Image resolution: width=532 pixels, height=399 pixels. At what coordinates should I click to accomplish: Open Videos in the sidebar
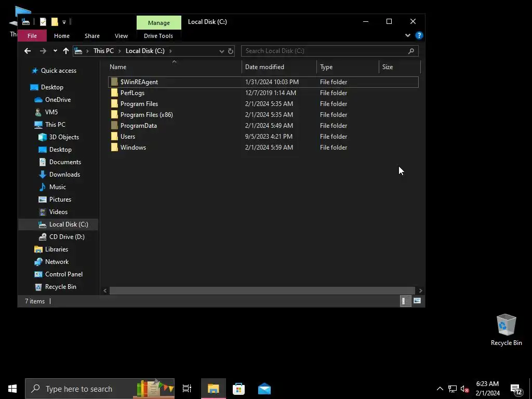pyautogui.click(x=58, y=212)
